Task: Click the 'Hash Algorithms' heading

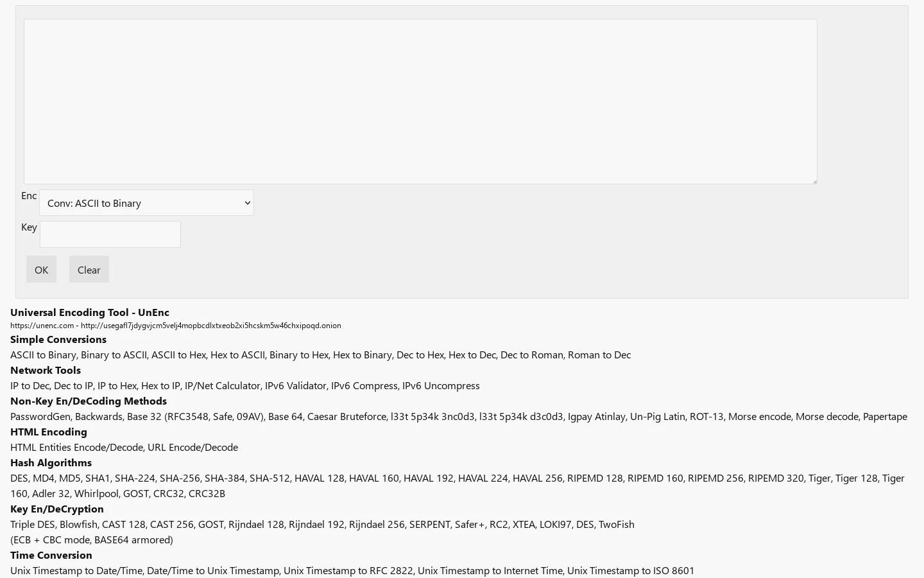Action: tap(51, 463)
